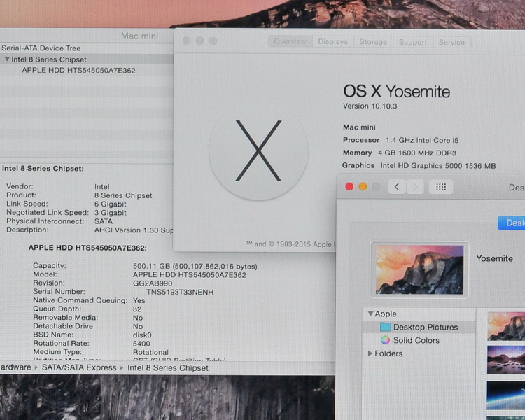Click the Processor value 1.4 GHz Intel Core i5

pyautogui.click(x=422, y=140)
